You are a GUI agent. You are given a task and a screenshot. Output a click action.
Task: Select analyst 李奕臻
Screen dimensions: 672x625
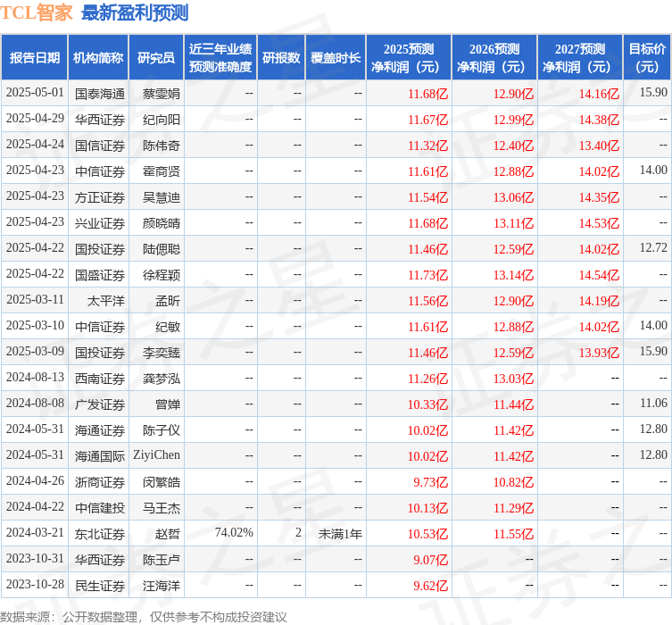162,353
